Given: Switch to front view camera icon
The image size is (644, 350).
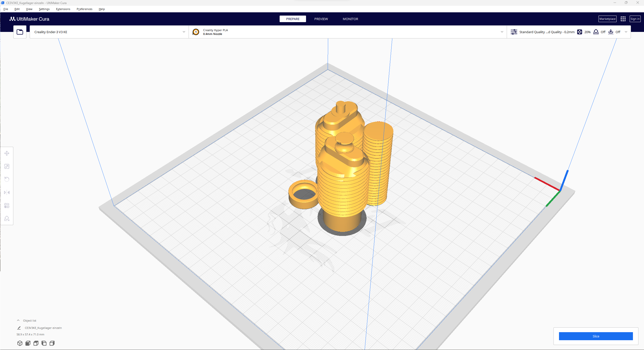Looking at the screenshot, I should 28,343.
